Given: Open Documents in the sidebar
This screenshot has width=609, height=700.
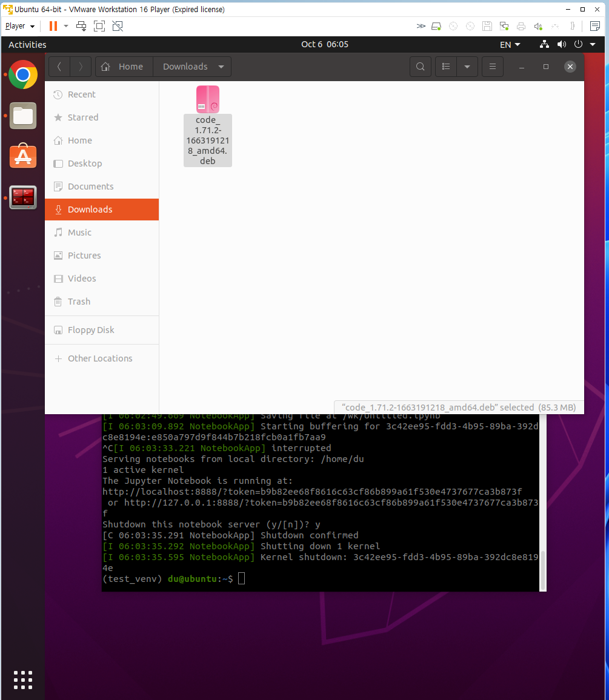Looking at the screenshot, I should [x=102, y=186].
